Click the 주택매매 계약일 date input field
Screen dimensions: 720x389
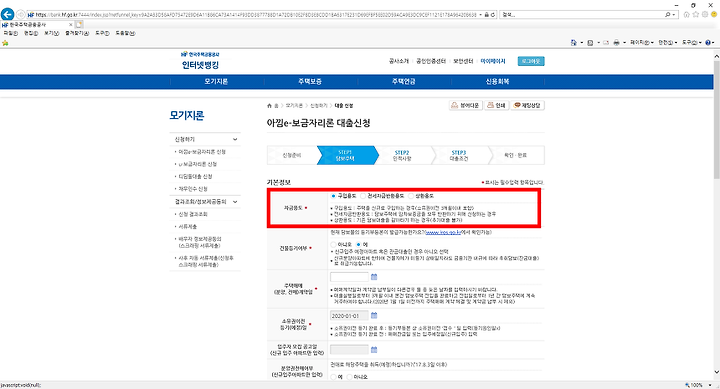349,277
